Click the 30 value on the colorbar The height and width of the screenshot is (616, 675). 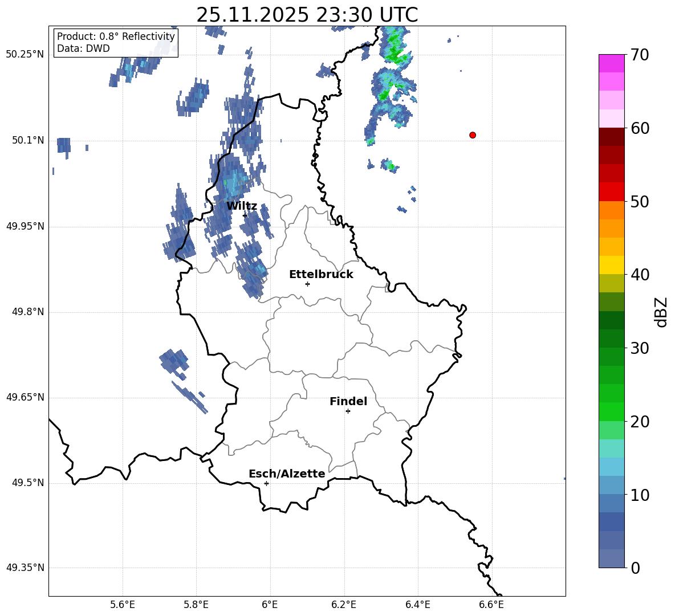[x=640, y=348]
